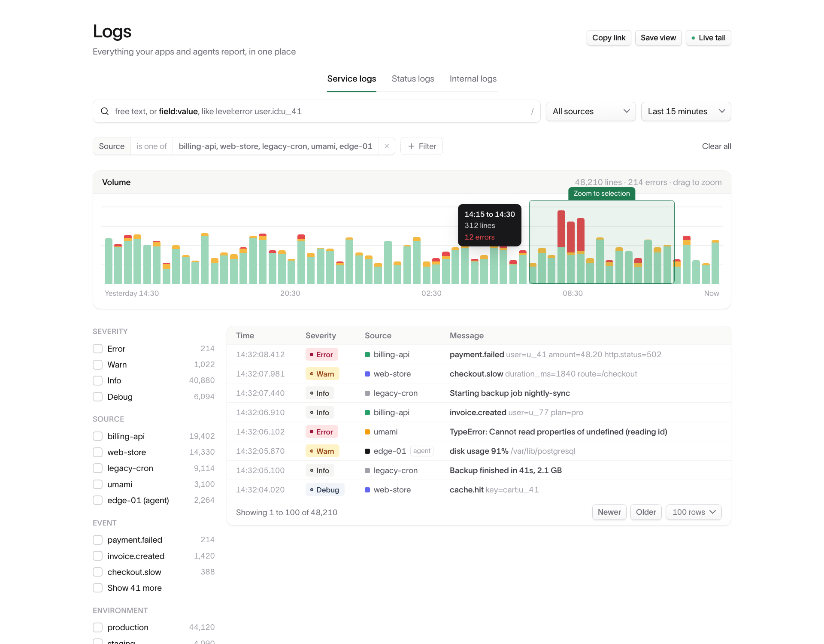The width and height of the screenshot is (824, 644).
Task: Open the source values list in the filter chip
Action: 276,146
